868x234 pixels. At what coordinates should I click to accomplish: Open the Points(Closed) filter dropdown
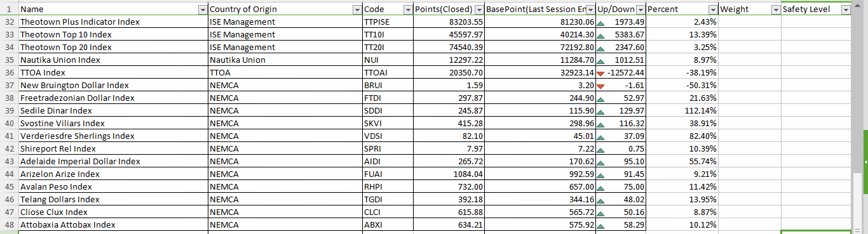click(478, 10)
